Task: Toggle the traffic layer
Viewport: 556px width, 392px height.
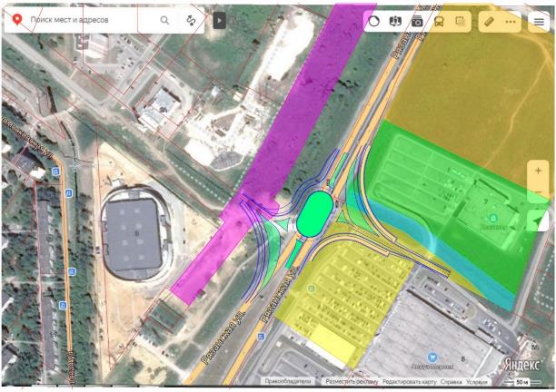Action: click(374, 21)
